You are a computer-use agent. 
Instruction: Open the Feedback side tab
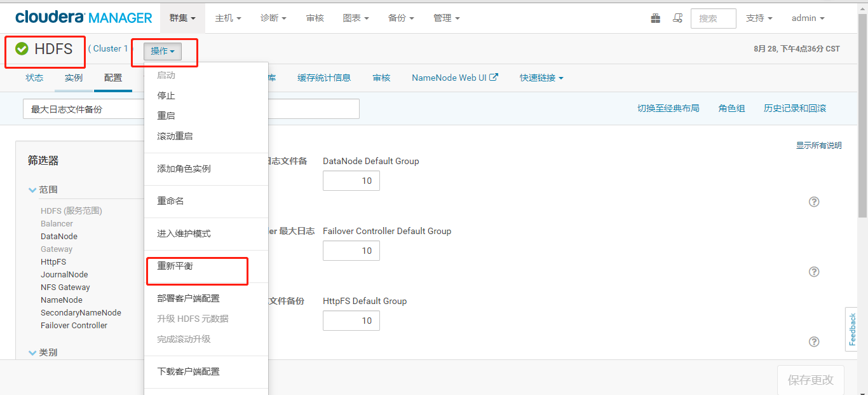[852, 329]
